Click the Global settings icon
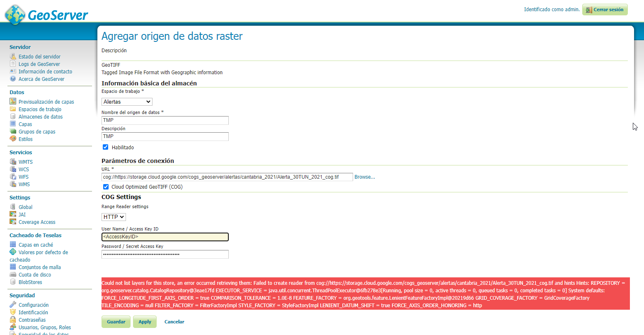This screenshot has height=335, width=644. [13, 207]
